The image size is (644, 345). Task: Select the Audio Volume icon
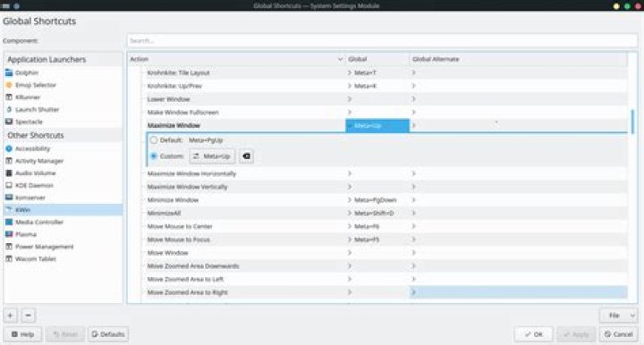9,173
